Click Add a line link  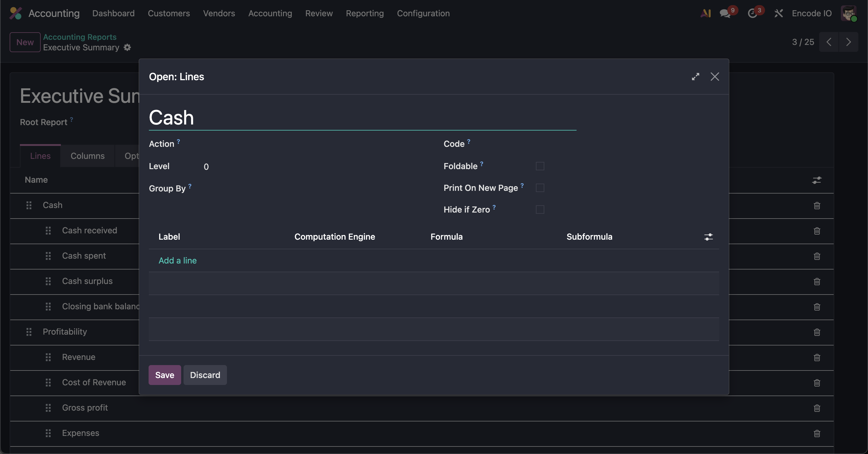coord(177,260)
